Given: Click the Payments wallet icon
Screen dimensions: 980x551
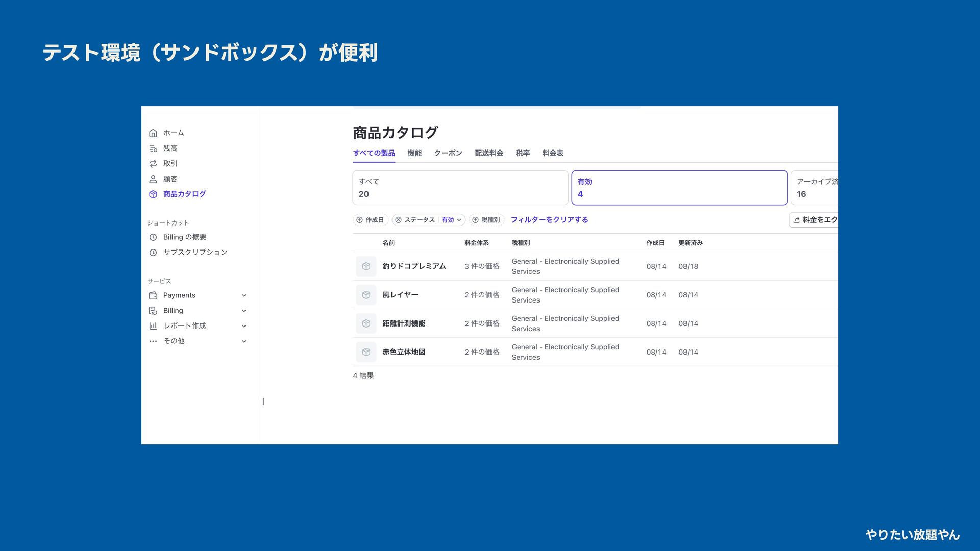Looking at the screenshot, I should pyautogui.click(x=153, y=295).
